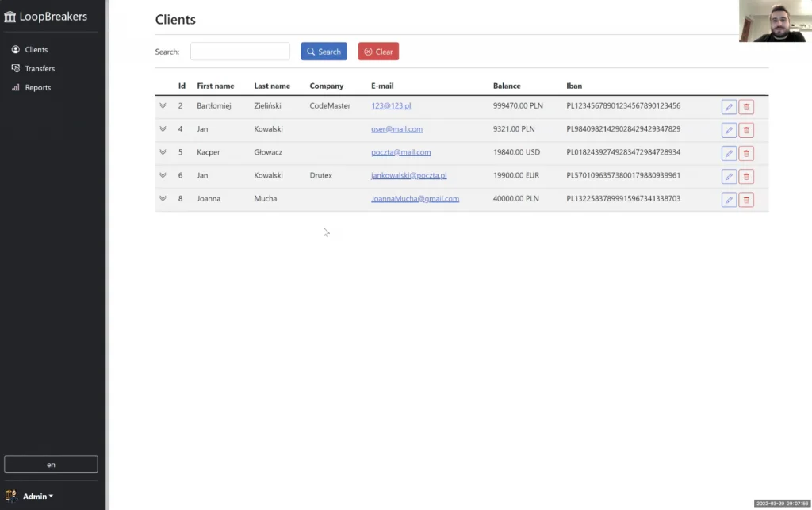Open the en language selector
This screenshot has height=510, width=812.
(x=51, y=465)
